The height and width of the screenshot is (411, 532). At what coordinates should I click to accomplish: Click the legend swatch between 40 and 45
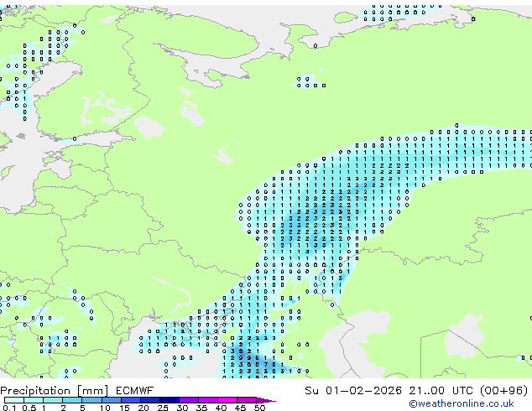(x=227, y=400)
